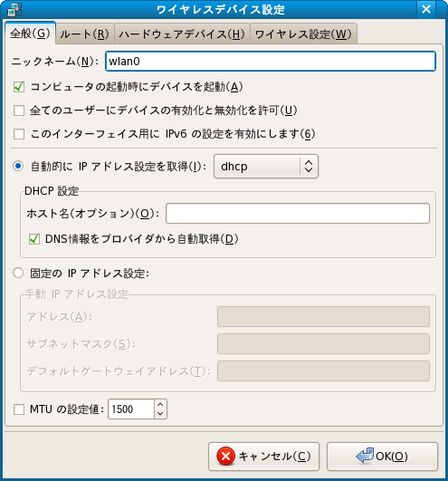
Task: Click the blue return arrow icon on OK
Action: click(x=365, y=456)
